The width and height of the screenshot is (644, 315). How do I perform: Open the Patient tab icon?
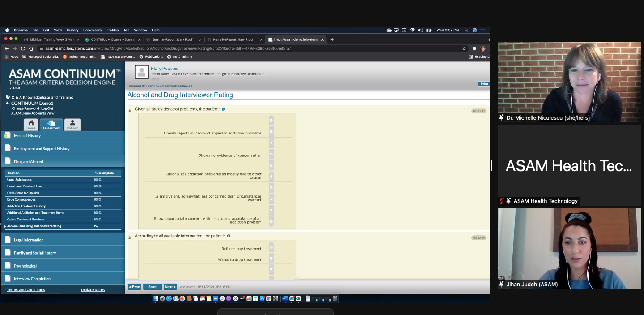click(73, 125)
